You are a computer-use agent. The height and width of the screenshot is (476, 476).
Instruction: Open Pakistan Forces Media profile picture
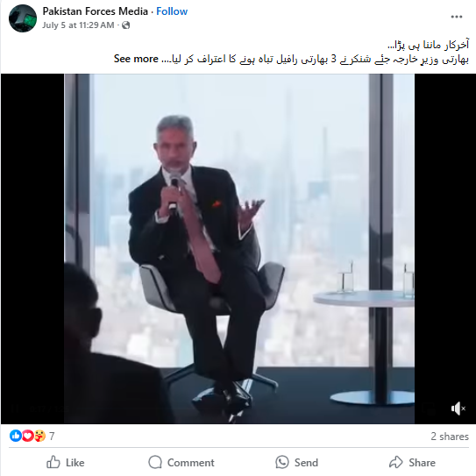click(x=23, y=18)
